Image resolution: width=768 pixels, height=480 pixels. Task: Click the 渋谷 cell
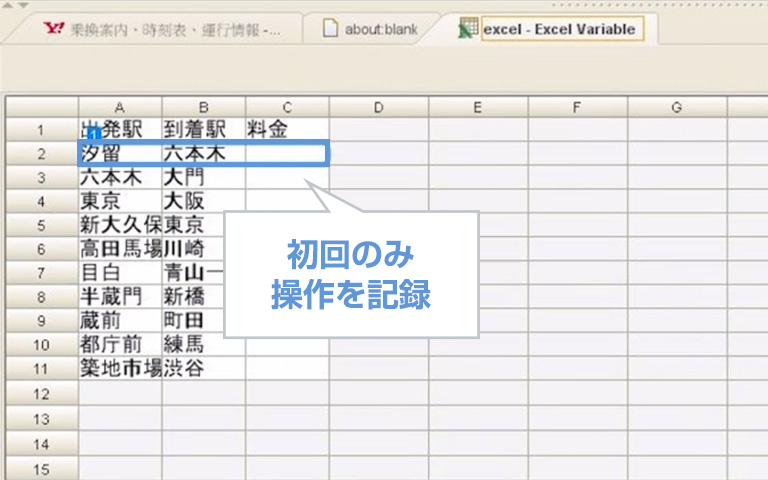pyautogui.click(x=204, y=369)
